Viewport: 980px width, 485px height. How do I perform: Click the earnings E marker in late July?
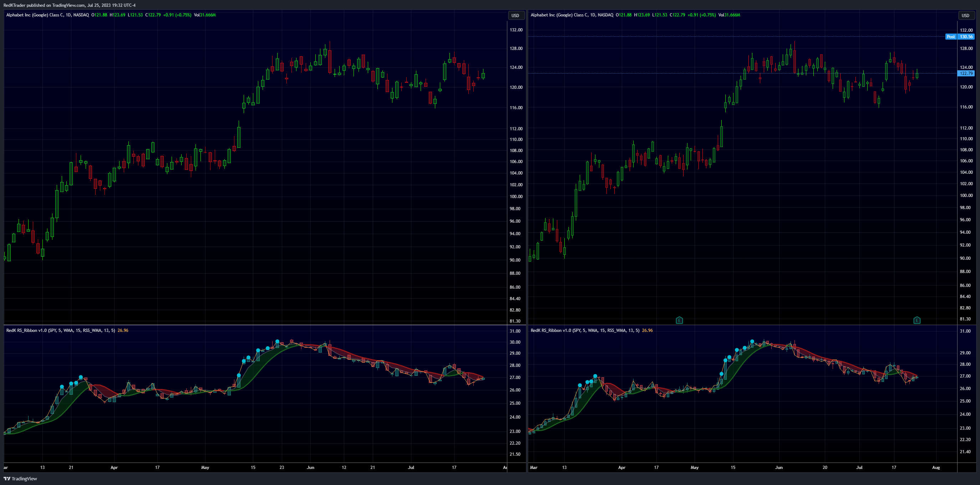point(917,320)
